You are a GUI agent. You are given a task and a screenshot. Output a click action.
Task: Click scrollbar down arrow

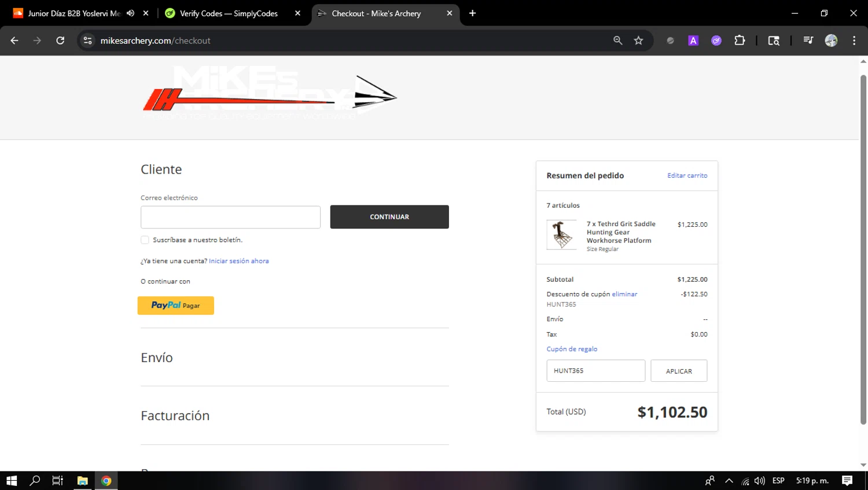(863, 465)
